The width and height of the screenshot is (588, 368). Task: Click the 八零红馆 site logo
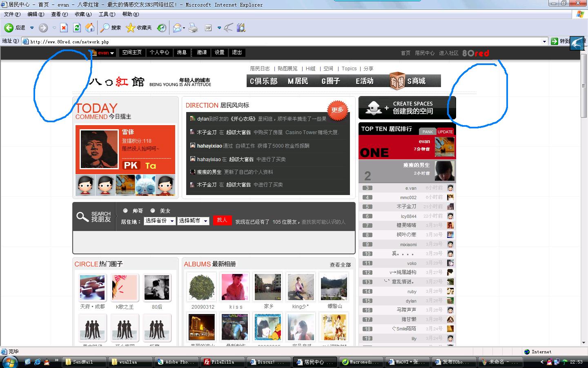117,81
